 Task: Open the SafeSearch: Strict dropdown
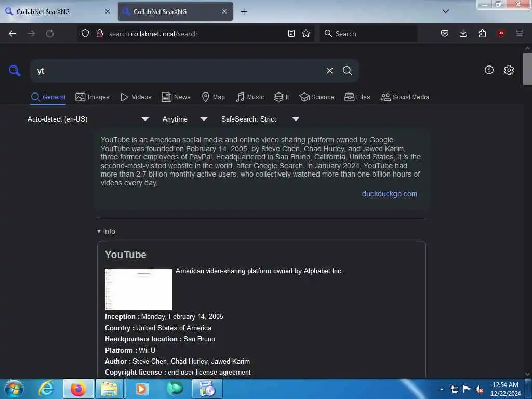click(x=260, y=119)
